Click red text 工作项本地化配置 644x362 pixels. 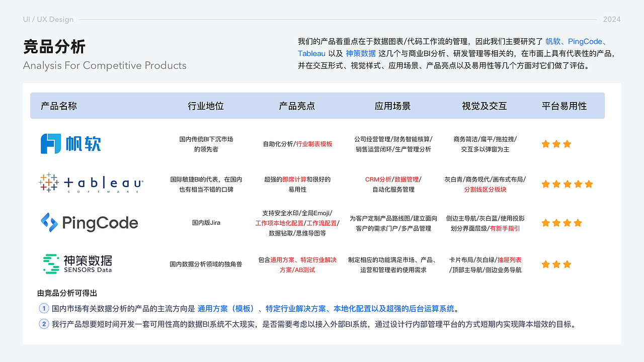click(279, 223)
